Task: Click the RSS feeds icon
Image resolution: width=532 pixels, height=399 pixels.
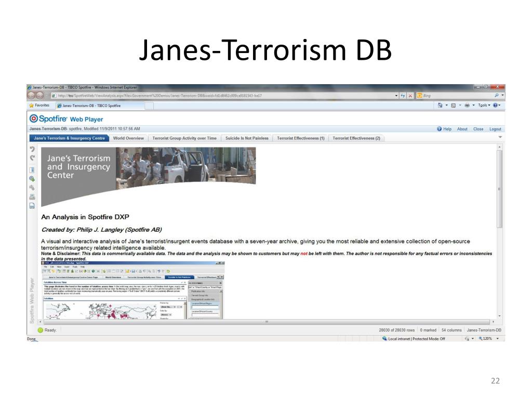Action: coord(453,105)
